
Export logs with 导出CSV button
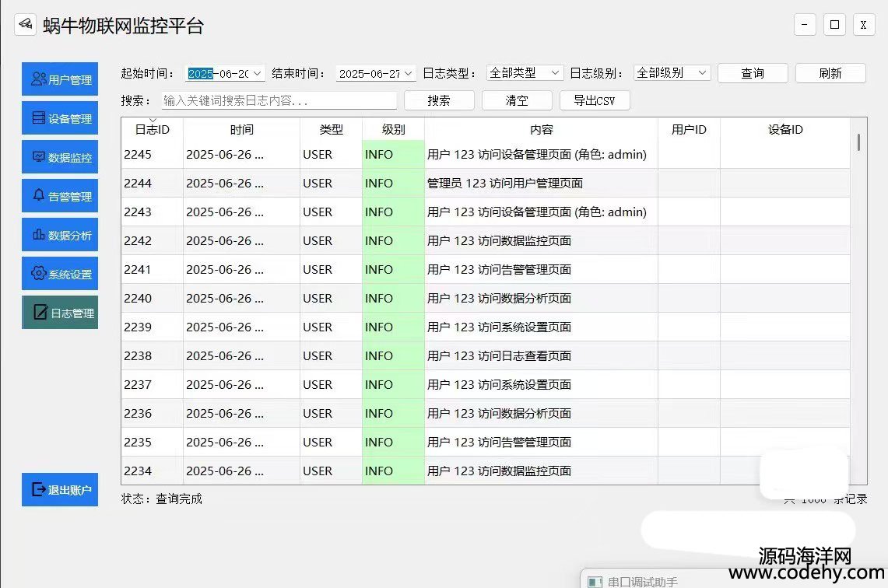(595, 100)
